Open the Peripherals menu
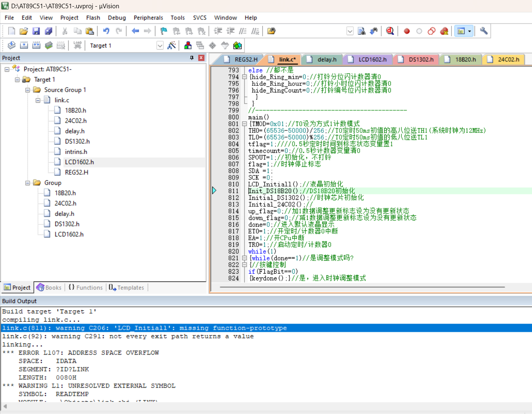Image resolution: width=532 pixels, height=414 pixels. point(148,18)
